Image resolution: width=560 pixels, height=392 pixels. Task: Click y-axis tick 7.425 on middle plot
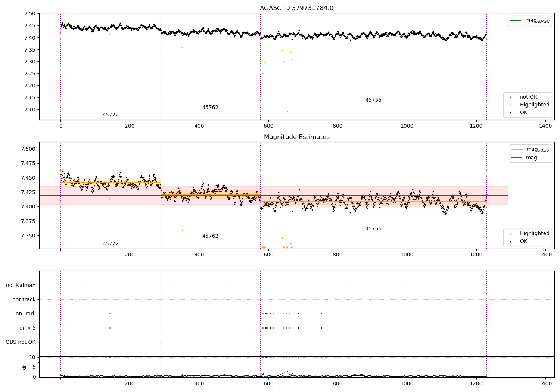coord(28,192)
